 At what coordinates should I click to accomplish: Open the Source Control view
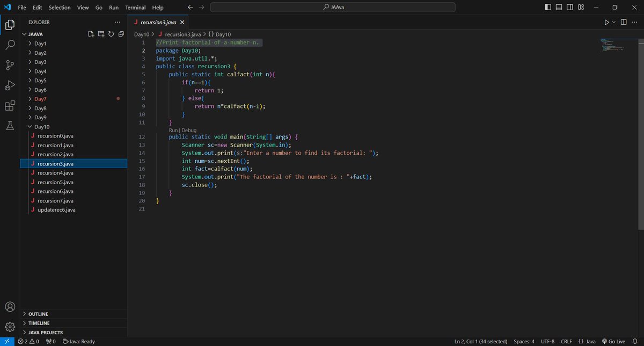coord(10,65)
